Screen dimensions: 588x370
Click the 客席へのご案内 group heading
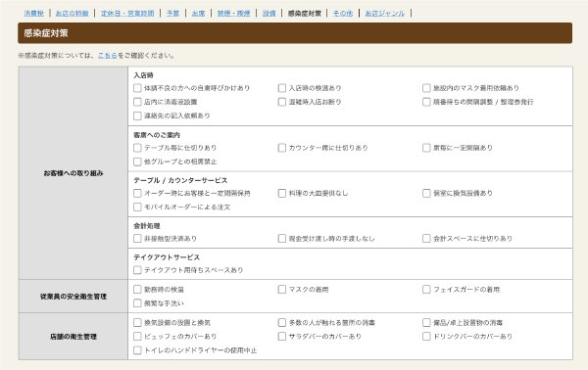tap(157, 135)
